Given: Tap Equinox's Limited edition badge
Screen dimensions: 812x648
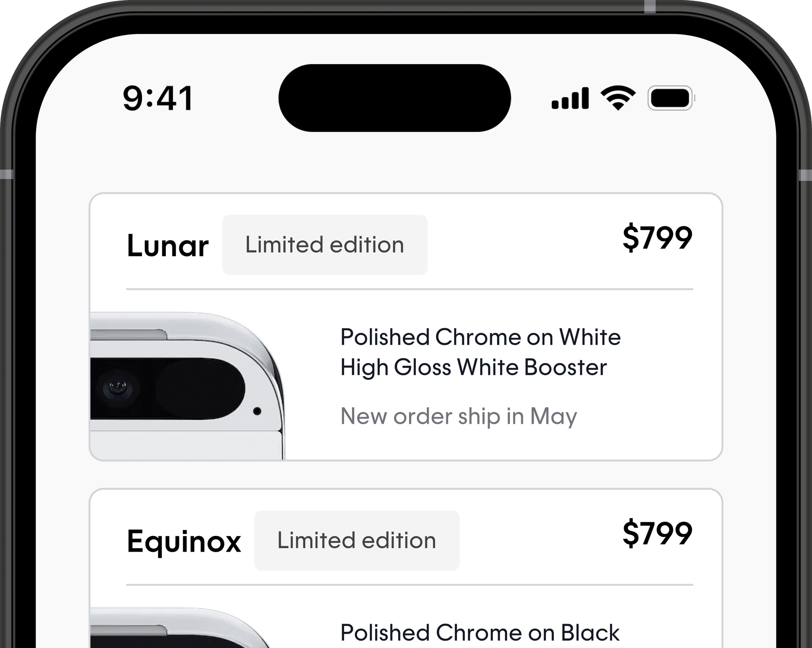Looking at the screenshot, I should coord(357,541).
